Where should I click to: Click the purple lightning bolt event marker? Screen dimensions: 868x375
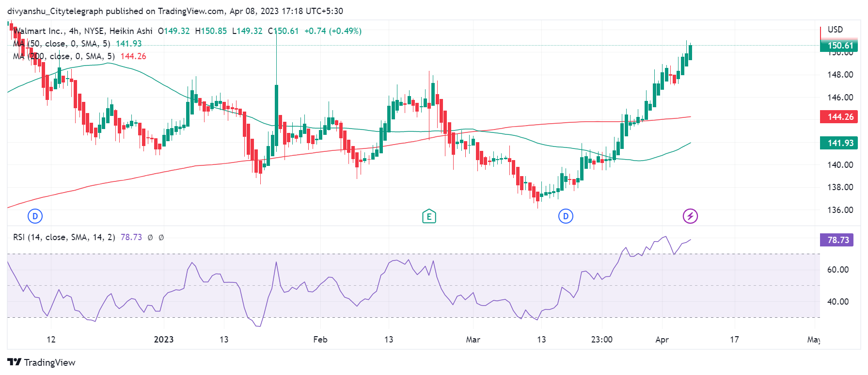(690, 216)
